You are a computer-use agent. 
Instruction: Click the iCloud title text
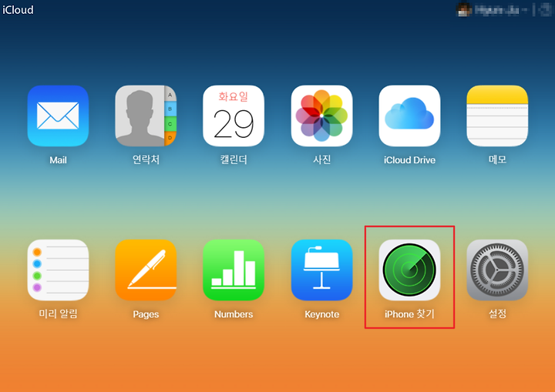tap(18, 9)
